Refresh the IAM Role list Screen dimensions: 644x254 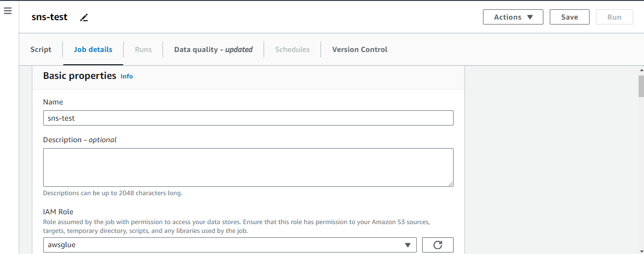point(437,245)
